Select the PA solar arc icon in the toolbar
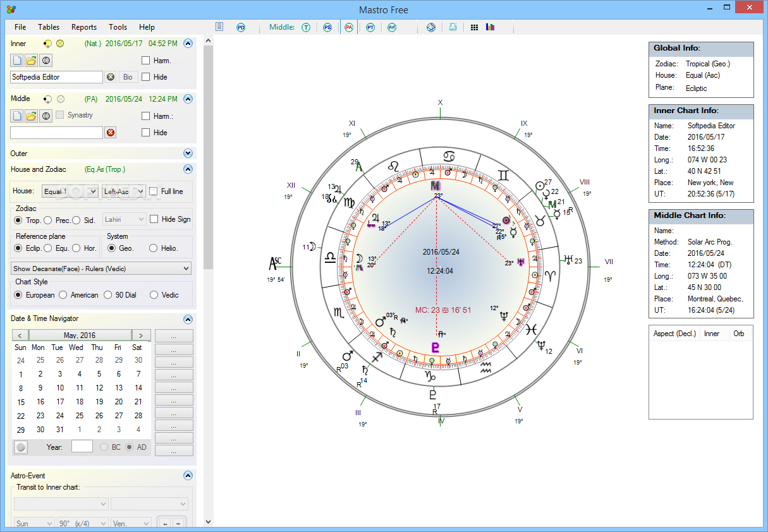 tap(349, 27)
